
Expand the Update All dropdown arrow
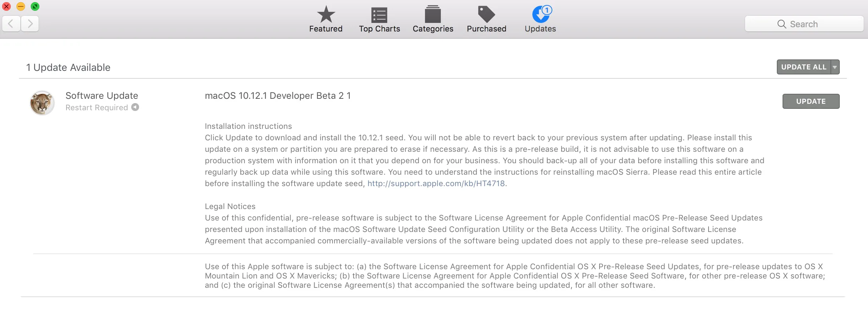(835, 67)
